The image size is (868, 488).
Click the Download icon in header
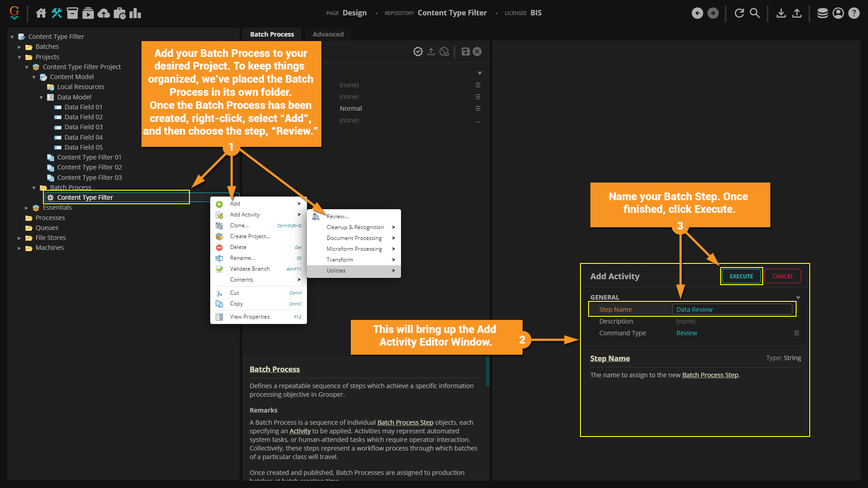(x=781, y=13)
